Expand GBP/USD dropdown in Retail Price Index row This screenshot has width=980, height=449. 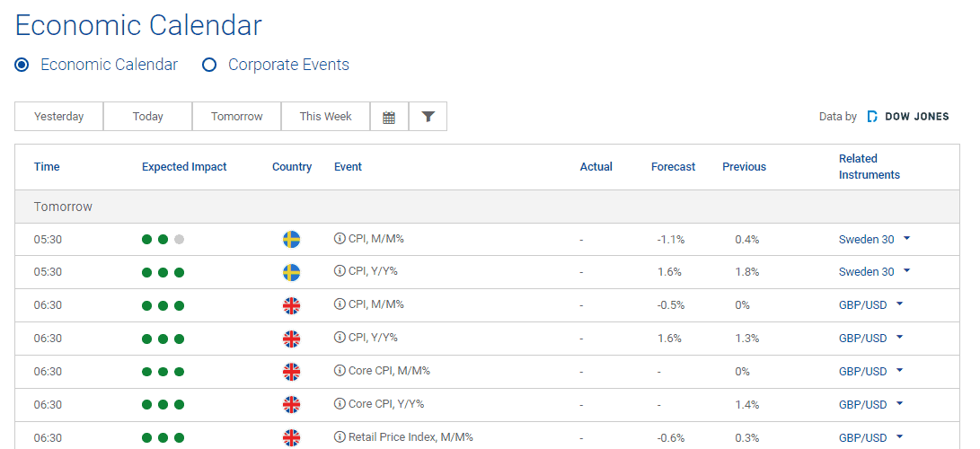(x=899, y=437)
